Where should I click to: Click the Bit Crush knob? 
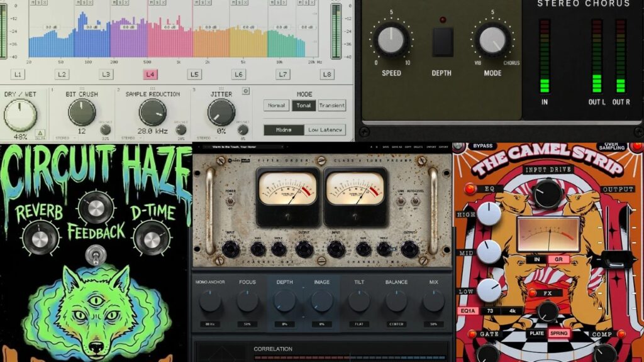coord(82,112)
